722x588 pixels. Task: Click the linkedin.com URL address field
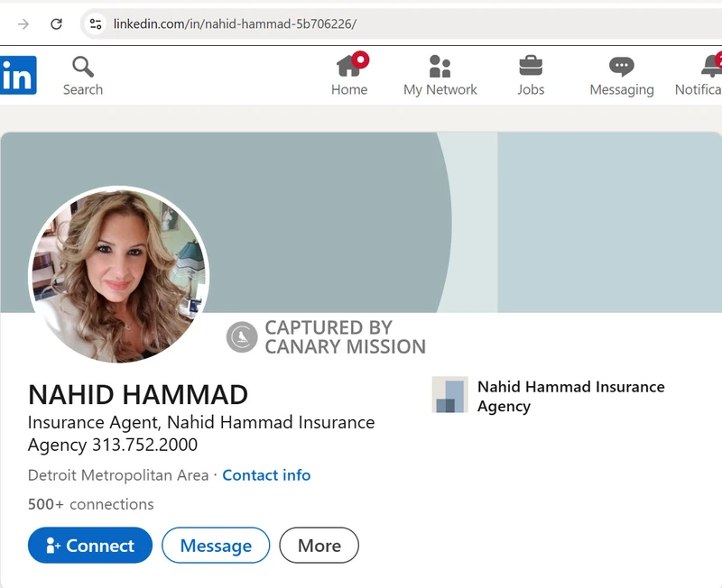click(401, 24)
